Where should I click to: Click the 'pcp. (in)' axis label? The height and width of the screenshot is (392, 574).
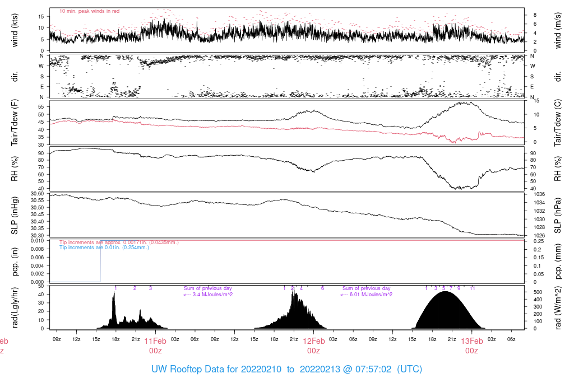15,262
